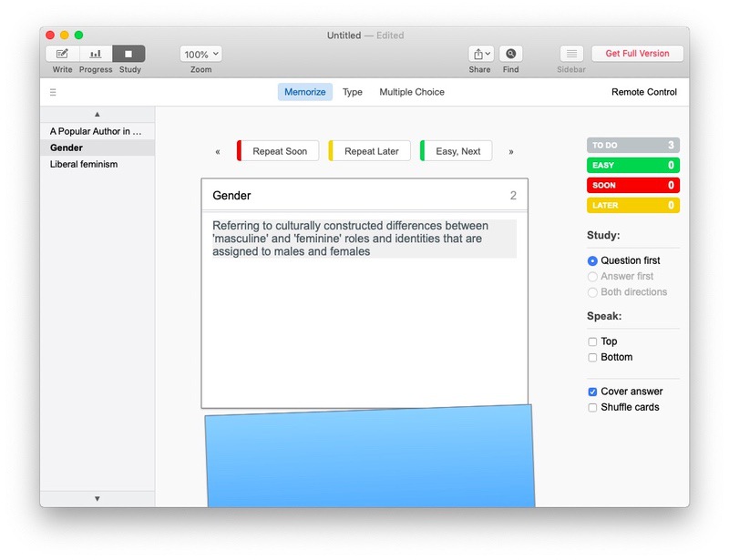Click Get Full Version
Image resolution: width=729 pixels, height=560 pixels.
638,53
